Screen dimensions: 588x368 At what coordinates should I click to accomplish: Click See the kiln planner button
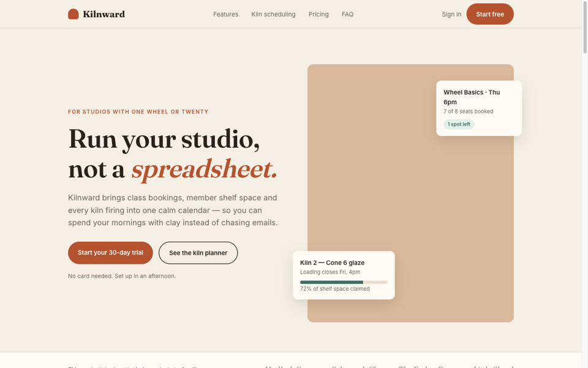[198, 253]
